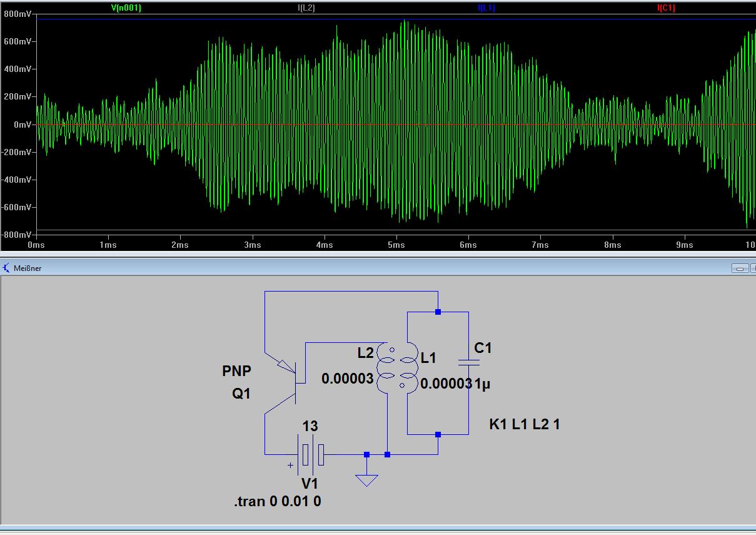Select the V(n001) trace label
This screenshot has height=535, width=756.
126,8
